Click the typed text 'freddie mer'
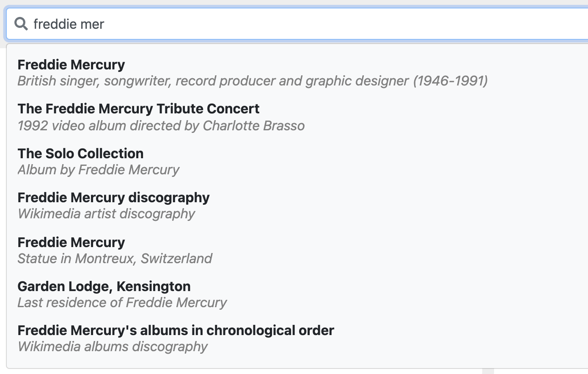 point(69,24)
